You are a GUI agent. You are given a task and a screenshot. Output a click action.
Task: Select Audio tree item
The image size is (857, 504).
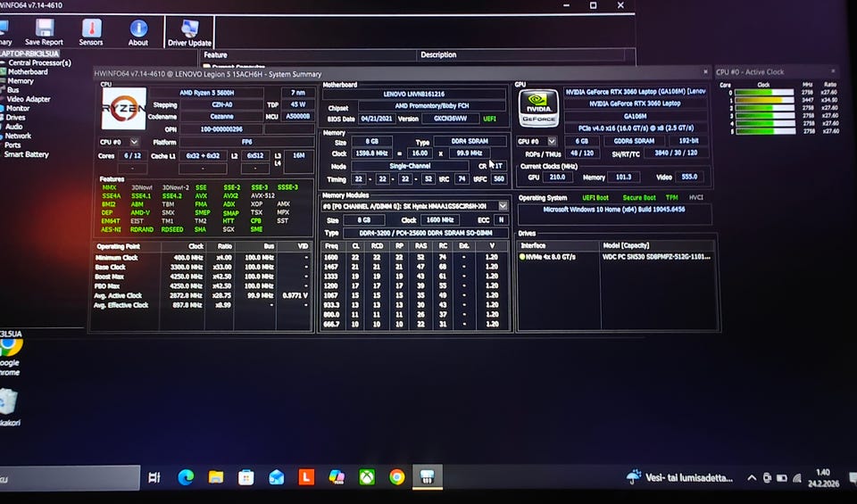[13, 127]
